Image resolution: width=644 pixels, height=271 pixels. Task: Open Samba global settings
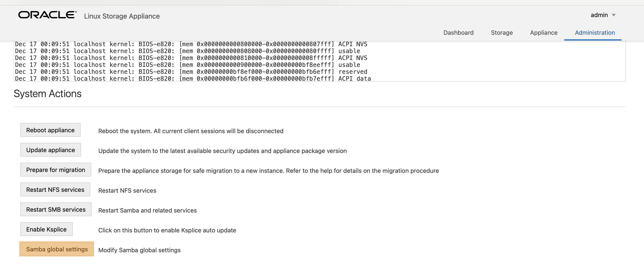[57, 249]
